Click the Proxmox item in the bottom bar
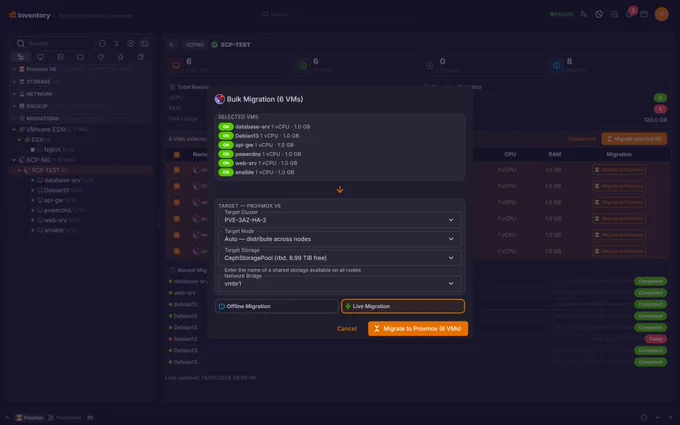The height and width of the screenshot is (425, 680). (x=29, y=418)
